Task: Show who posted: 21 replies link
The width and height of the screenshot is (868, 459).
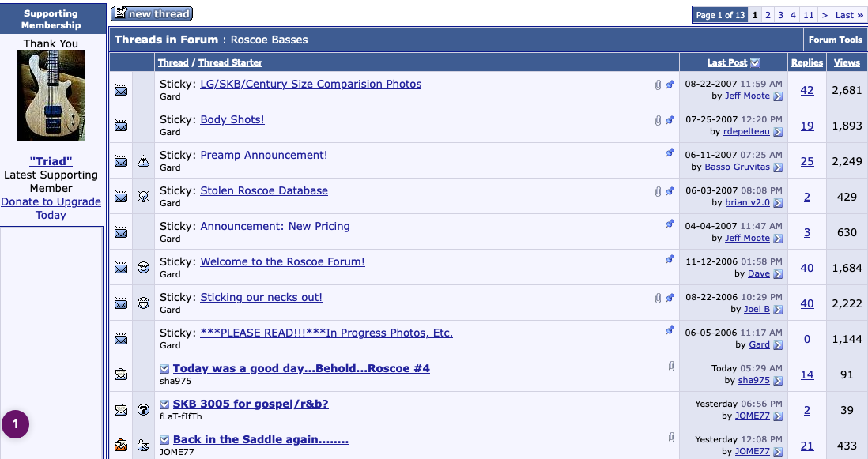Action: [x=807, y=446]
